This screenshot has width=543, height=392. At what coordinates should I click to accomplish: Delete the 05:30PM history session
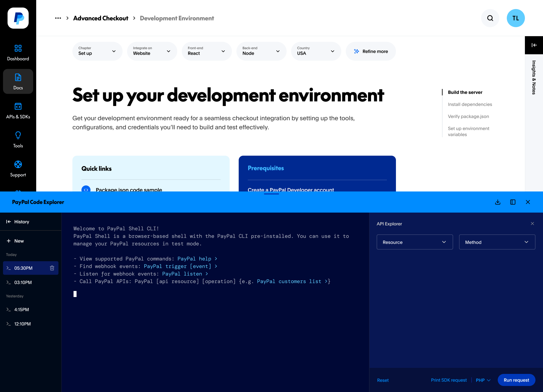[x=52, y=268]
